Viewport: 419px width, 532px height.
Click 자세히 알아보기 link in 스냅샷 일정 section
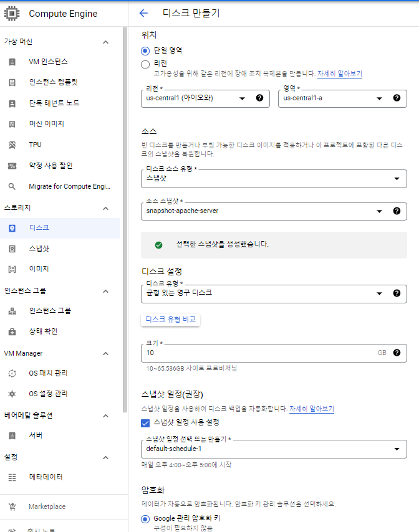[x=312, y=409]
